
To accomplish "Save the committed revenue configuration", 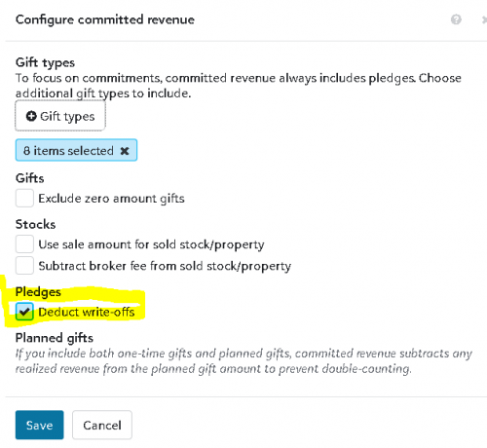I will click(40, 425).
